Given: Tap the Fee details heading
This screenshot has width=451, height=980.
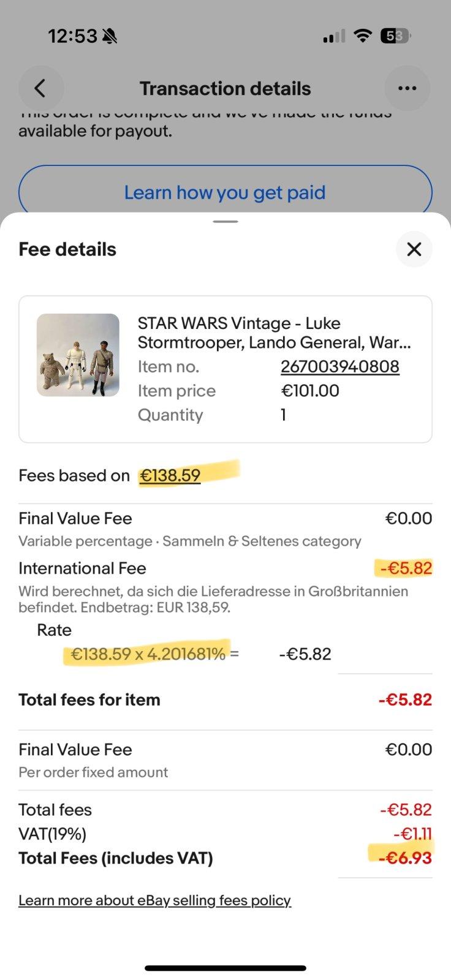Looking at the screenshot, I should point(67,249).
